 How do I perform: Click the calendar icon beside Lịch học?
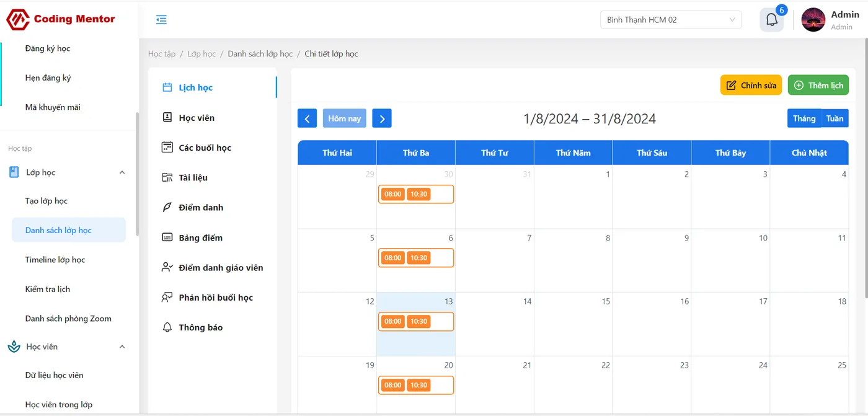click(167, 87)
